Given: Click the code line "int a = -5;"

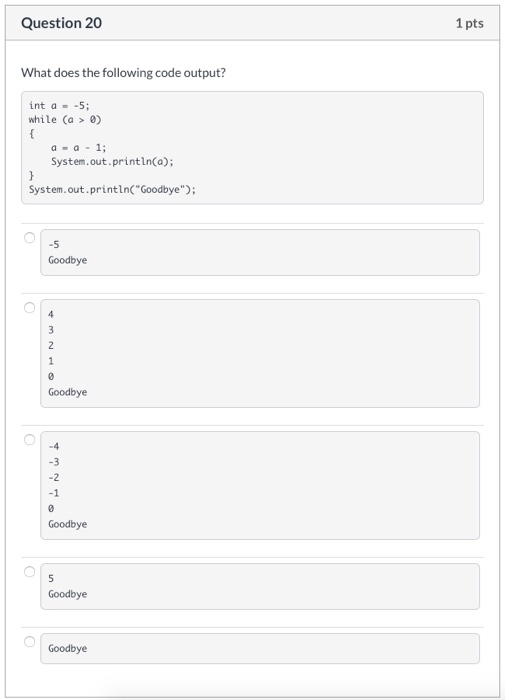Looking at the screenshot, I should click(x=59, y=106).
